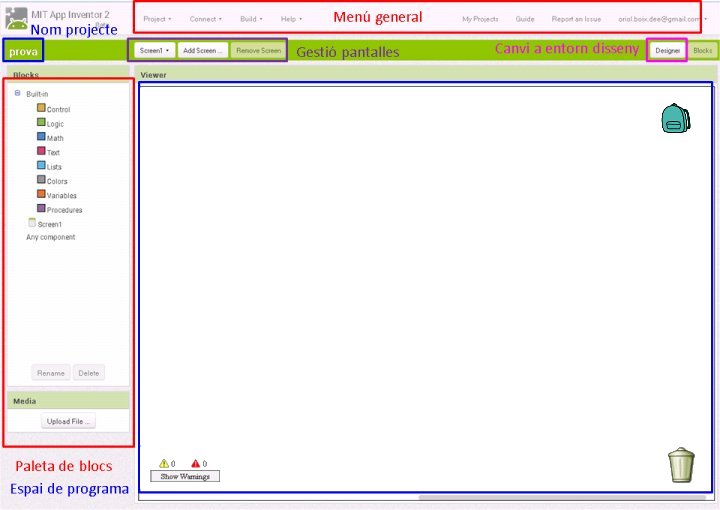Pick the Colors blocks category
The height and width of the screenshot is (510, 720).
coord(56,181)
